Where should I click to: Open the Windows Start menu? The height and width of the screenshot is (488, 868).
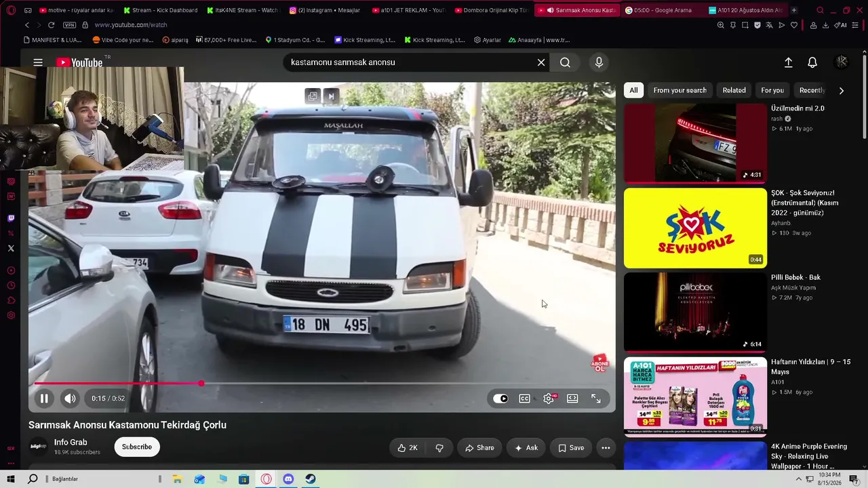(x=11, y=479)
